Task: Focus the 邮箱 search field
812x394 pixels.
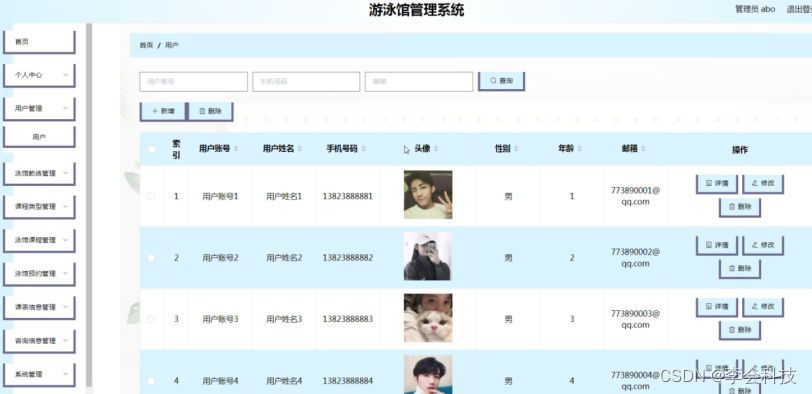Action: (419, 82)
